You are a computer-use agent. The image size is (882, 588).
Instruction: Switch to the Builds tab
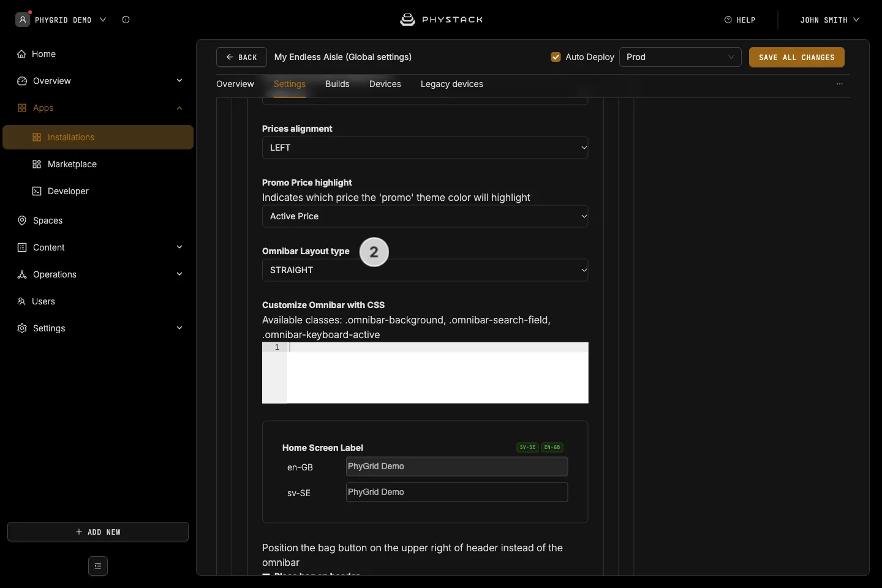point(337,84)
